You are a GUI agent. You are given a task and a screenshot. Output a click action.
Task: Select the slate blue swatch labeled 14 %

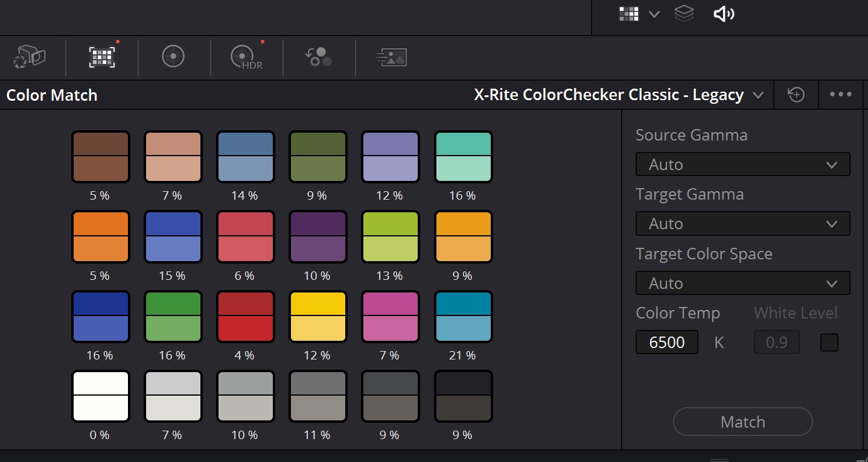pos(246,157)
